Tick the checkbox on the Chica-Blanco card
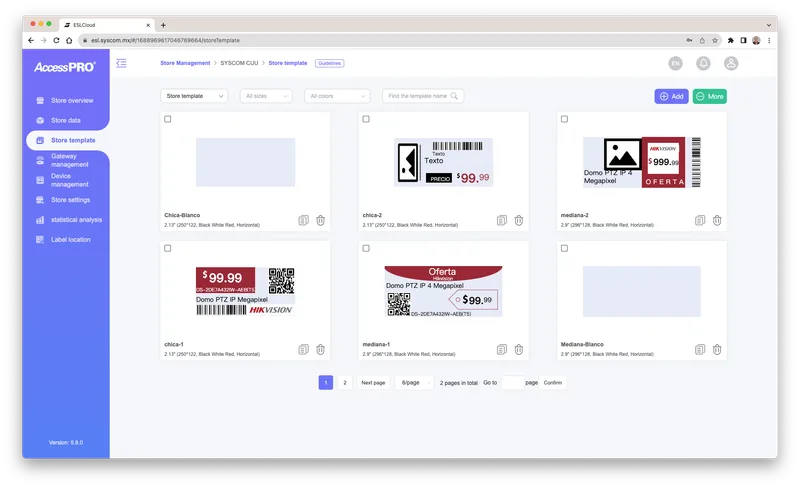Viewport: 800px width, 488px height. point(168,119)
